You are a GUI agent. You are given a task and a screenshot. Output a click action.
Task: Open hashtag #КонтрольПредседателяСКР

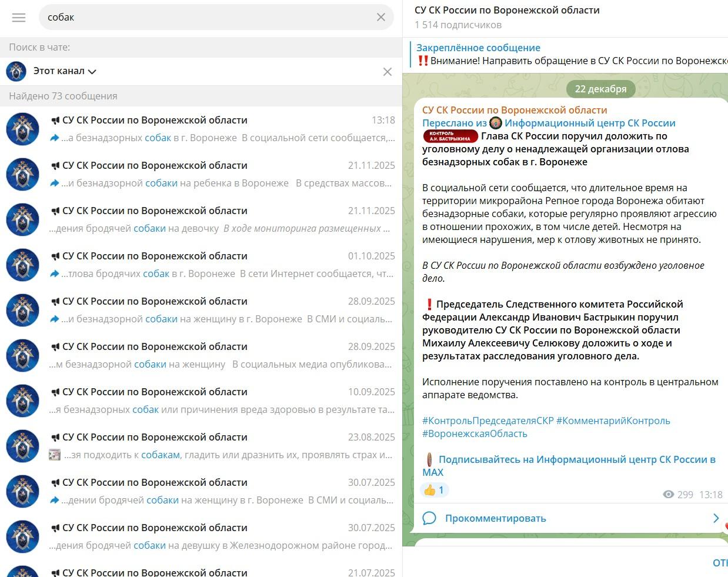tap(488, 421)
